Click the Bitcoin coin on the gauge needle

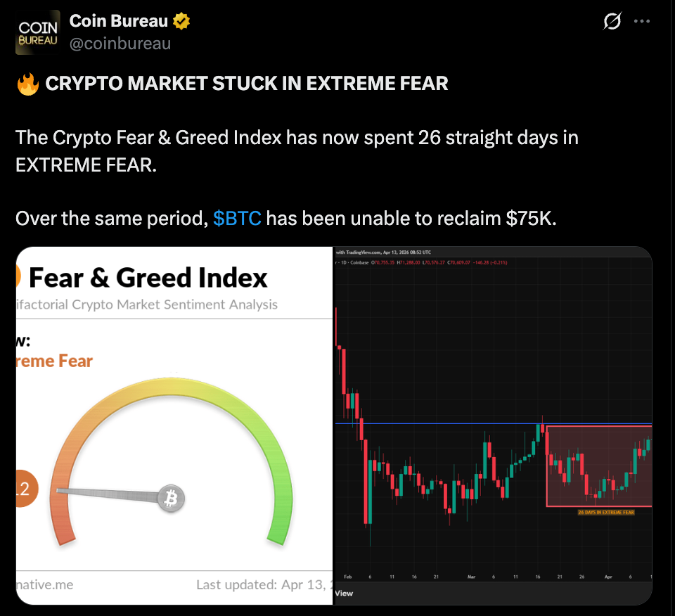(x=170, y=499)
